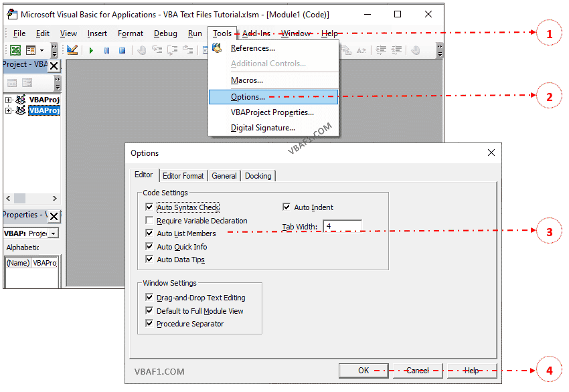Click the Step Into icon
The width and height of the screenshot is (569, 392).
pos(157,50)
